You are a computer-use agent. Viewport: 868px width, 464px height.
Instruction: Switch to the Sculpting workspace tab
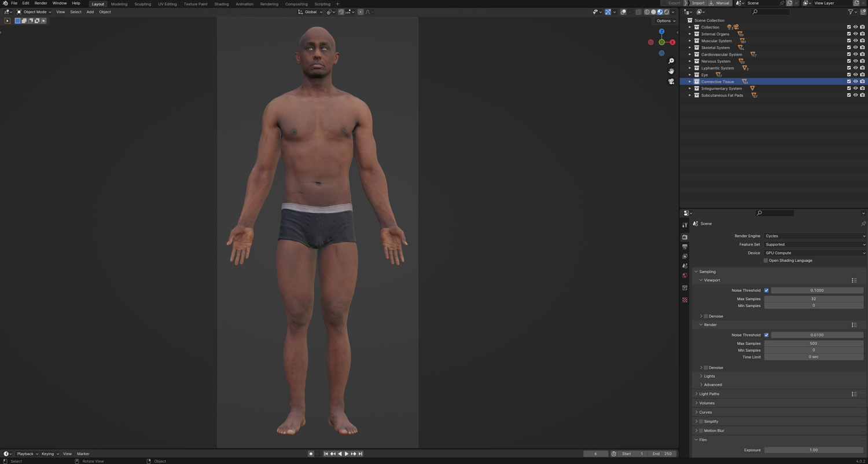[143, 4]
